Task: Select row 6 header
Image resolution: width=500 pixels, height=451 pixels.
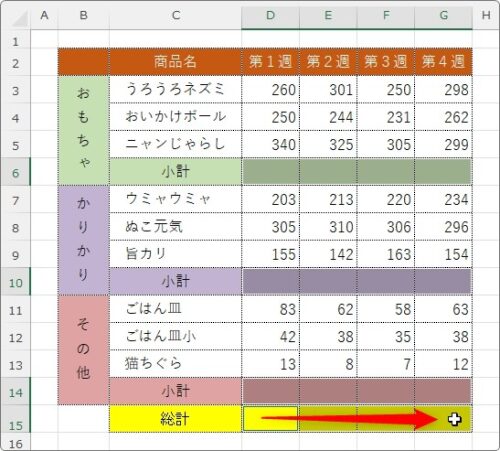Action: pos(15,172)
